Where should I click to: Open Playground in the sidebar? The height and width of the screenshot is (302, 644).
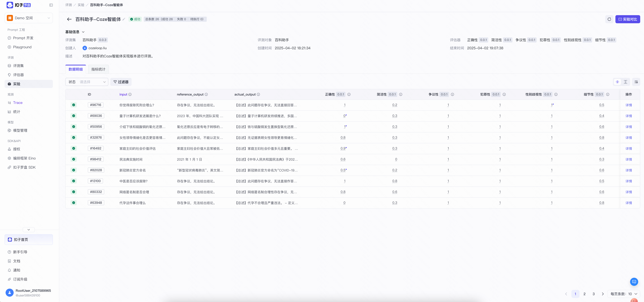click(22, 47)
